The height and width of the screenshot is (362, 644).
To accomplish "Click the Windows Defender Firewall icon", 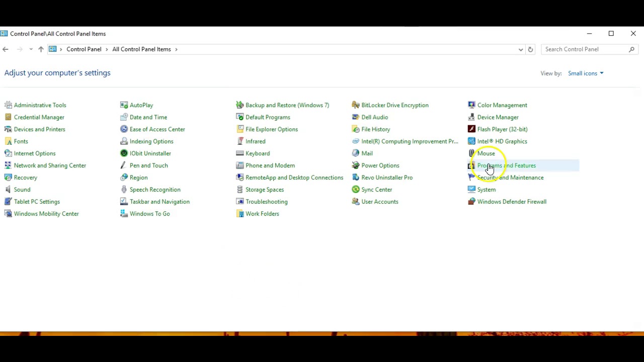I will click(471, 202).
